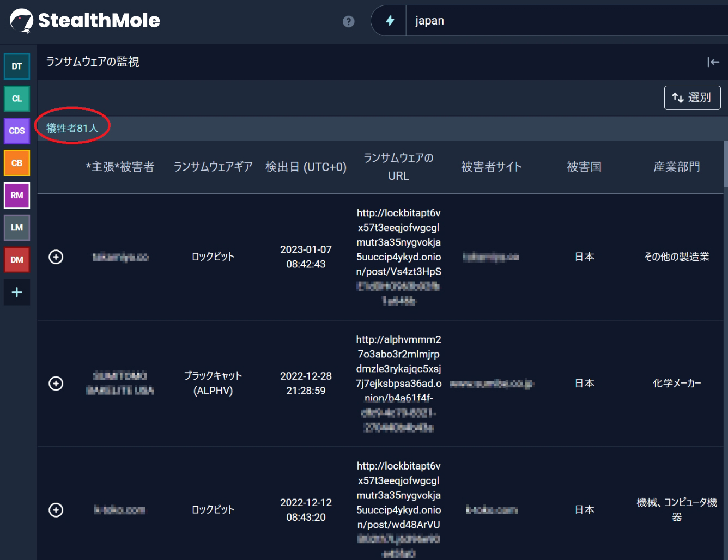Click the lightning bolt quick search icon

(390, 21)
